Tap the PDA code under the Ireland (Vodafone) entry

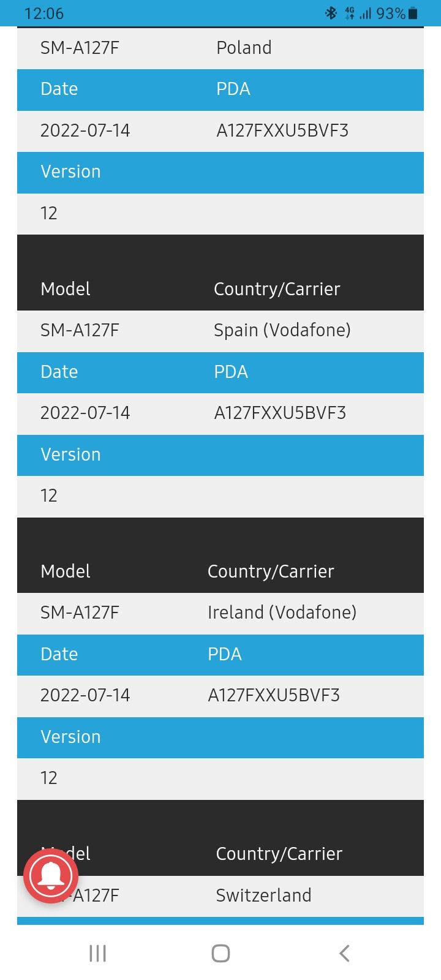point(274,695)
